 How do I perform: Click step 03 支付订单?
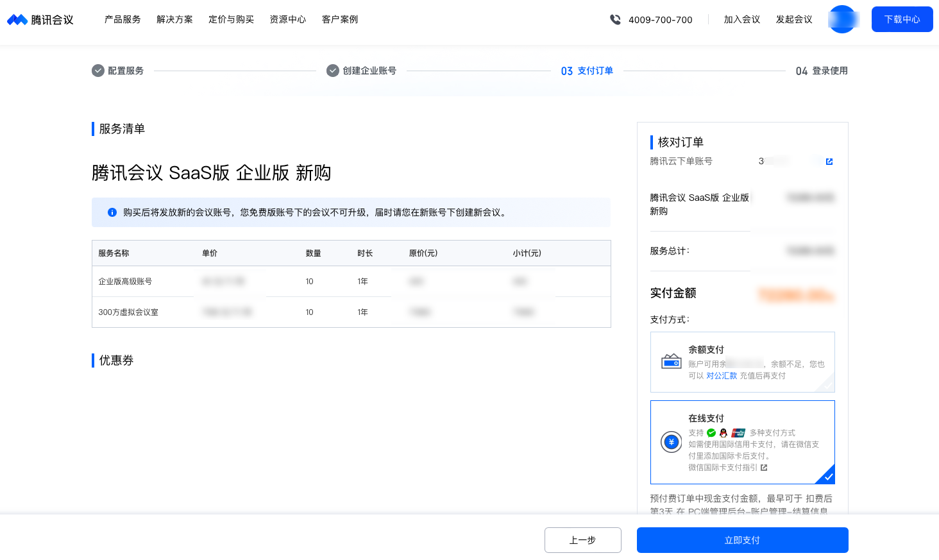[x=587, y=71]
